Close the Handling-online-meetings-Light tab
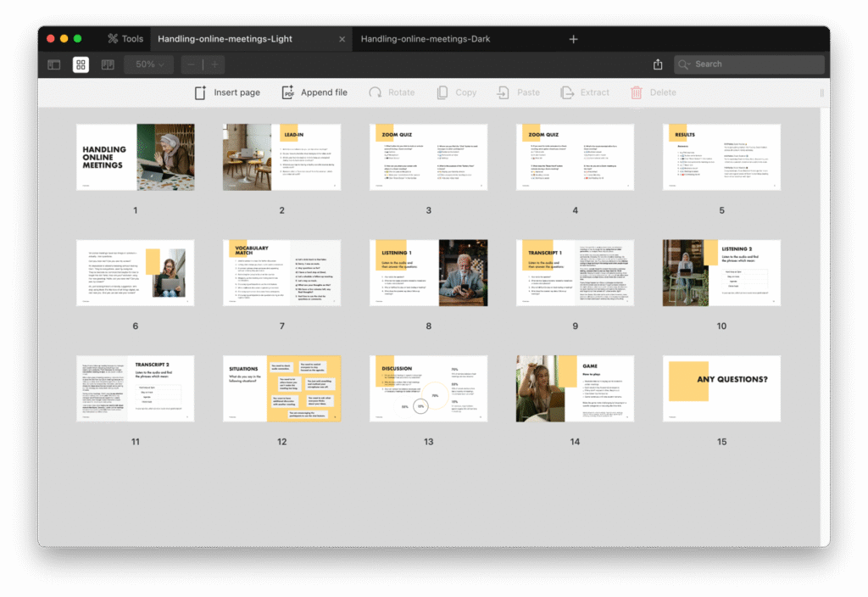Screen dimensions: 868x597 [342, 39]
